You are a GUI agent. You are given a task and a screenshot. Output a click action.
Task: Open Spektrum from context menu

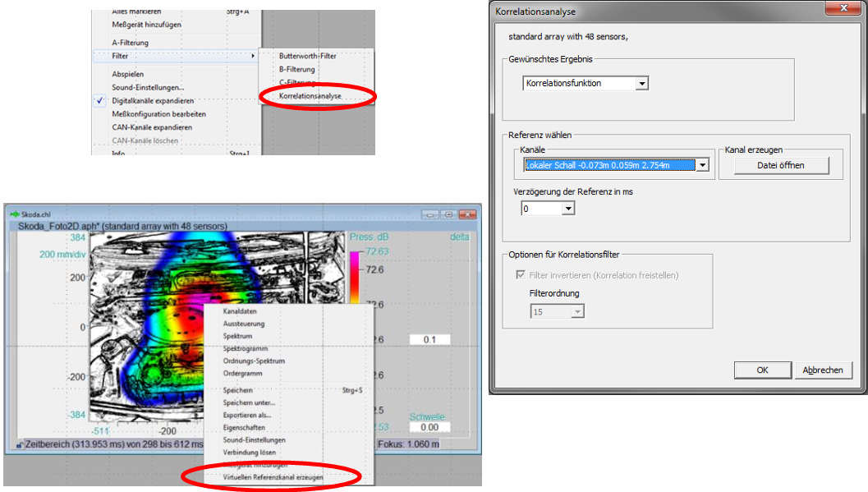(237, 337)
